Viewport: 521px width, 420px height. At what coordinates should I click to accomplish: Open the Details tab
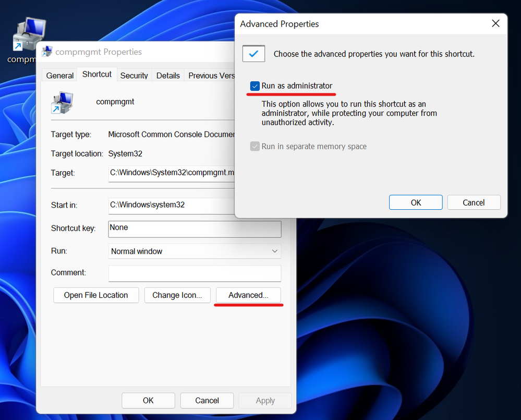point(168,76)
